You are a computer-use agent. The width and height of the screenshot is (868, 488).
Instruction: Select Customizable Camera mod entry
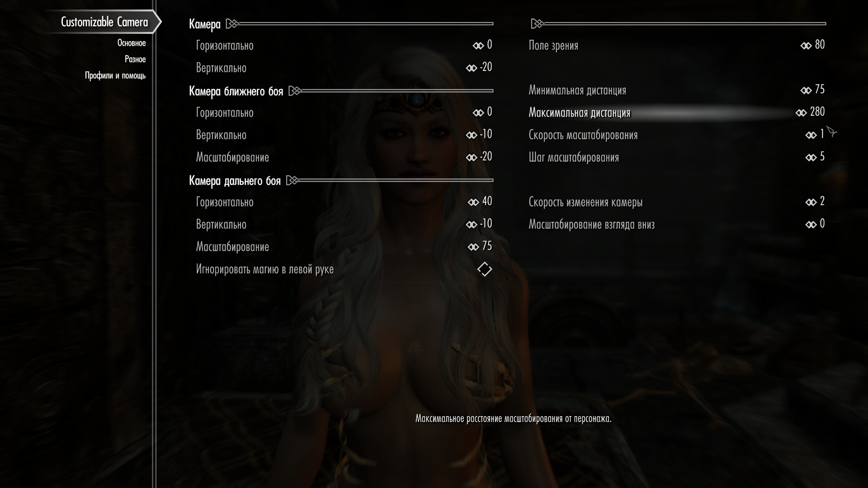(104, 22)
